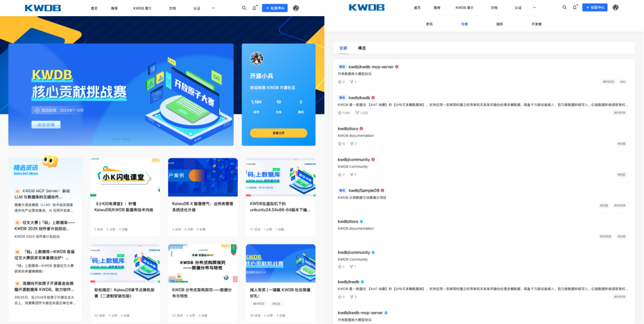The width and height of the screenshot is (644, 324).
Task: Click star icon of red-badged kwdb/community
Action: click(340, 175)
